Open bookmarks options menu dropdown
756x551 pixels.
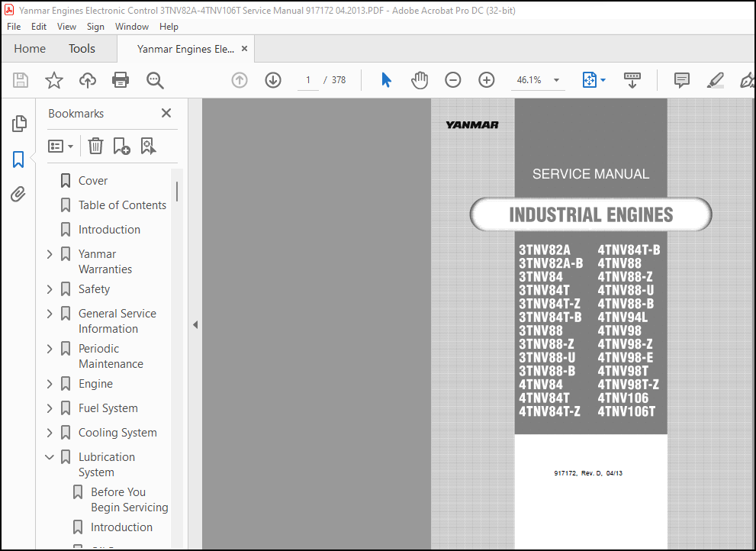(x=61, y=146)
